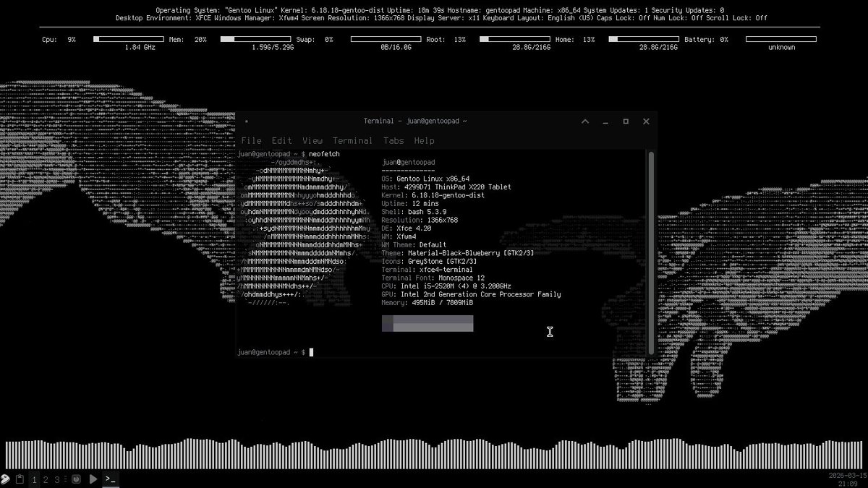Click the terminal title 'Terminal - juan@gentoopad ~'

[x=415, y=121]
